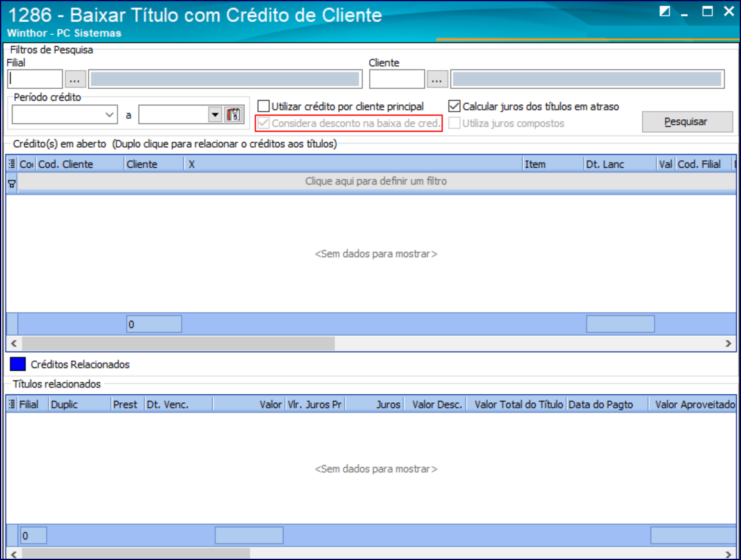741x560 pixels.
Task: Enable Utilizar crédito por cliente principal
Action: pos(264,106)
